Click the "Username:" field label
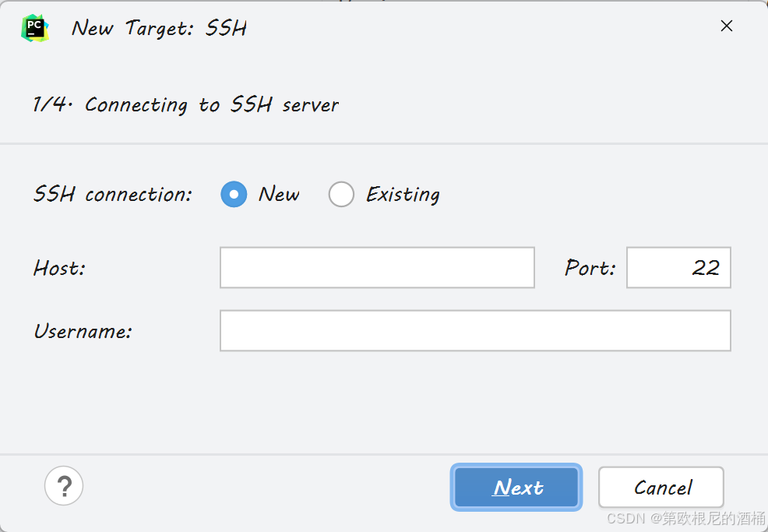 (x=83, y=331)
